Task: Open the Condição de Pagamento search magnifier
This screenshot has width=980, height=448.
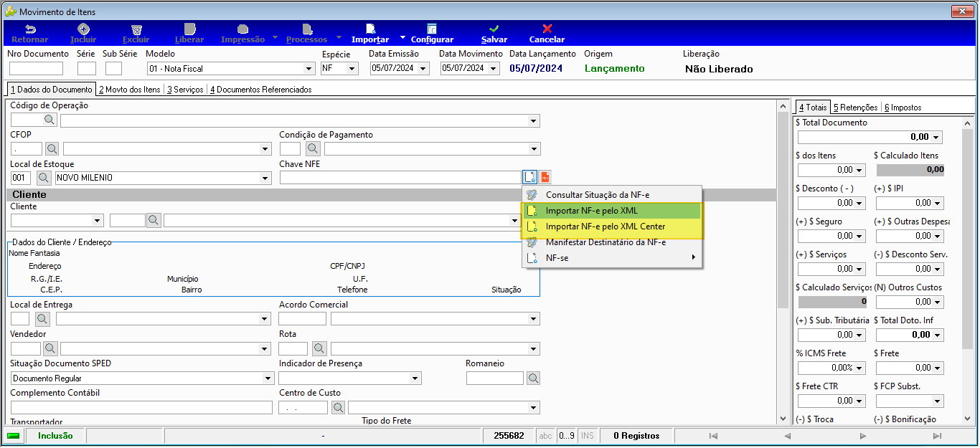Action: [x=313, y=148]
